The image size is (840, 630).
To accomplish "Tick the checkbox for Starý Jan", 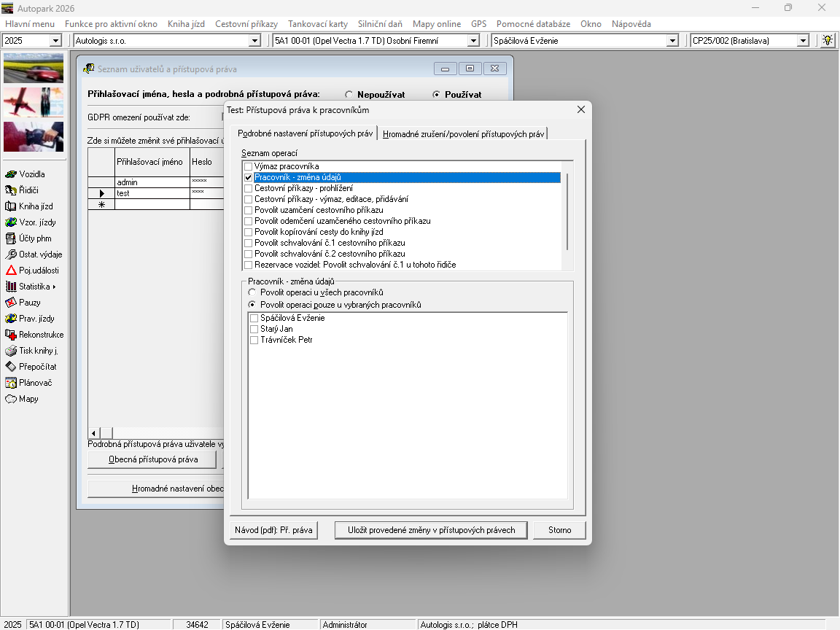I will tap(254, 330).
